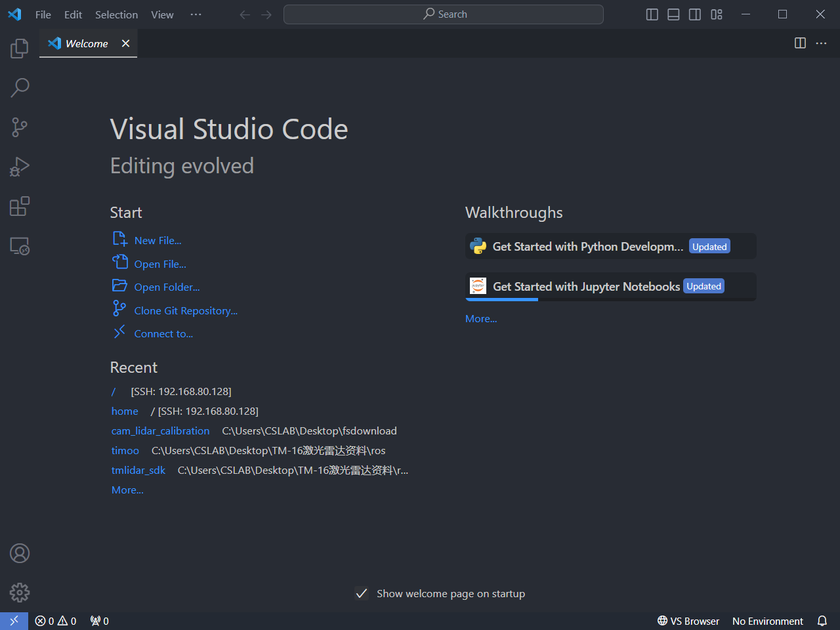Click the remote connection indicator in status bar
840x630 pixels.
click(x=14, y=621)
